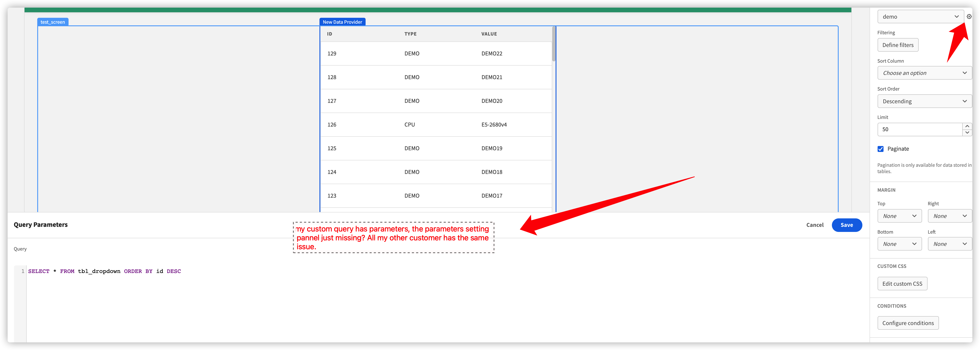Screen dimensions: 980x350
Task: Click the Sort Column chevron icon
Action: [x=965, y=73]
